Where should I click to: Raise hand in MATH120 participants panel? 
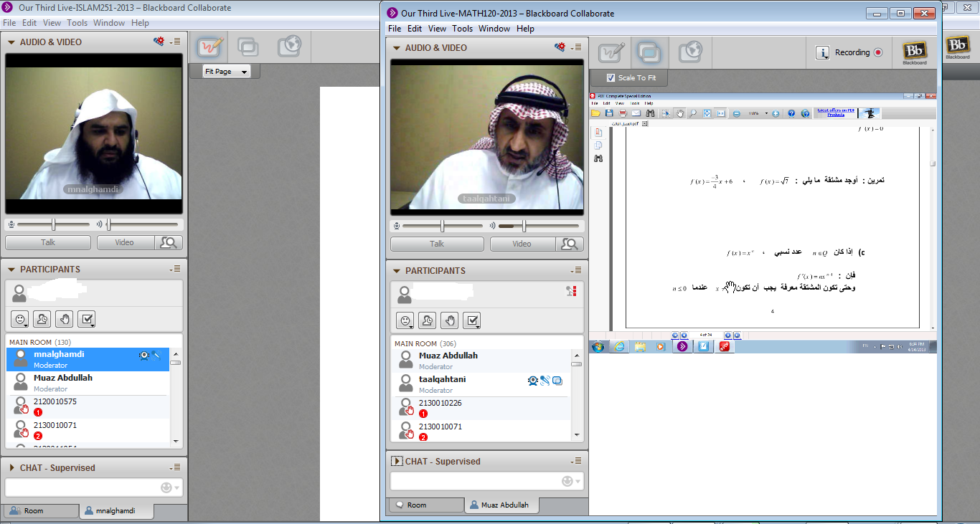[449, 320]
